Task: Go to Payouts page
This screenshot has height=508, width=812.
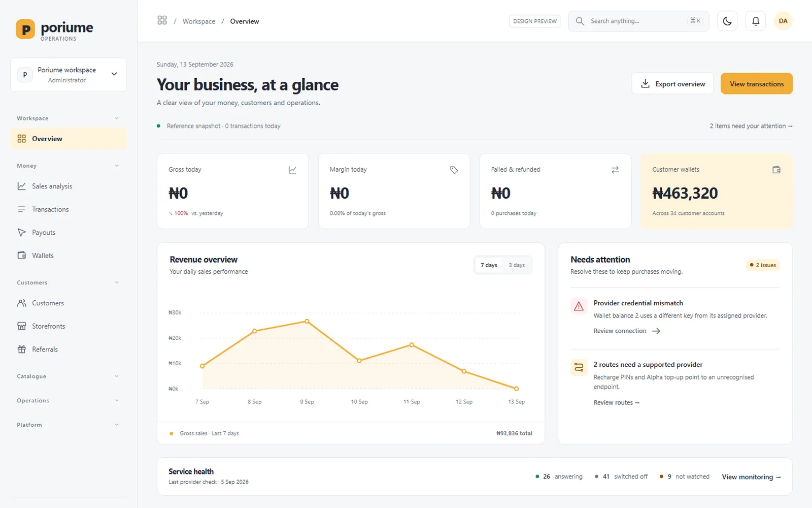Action: (x=69, y=233)
